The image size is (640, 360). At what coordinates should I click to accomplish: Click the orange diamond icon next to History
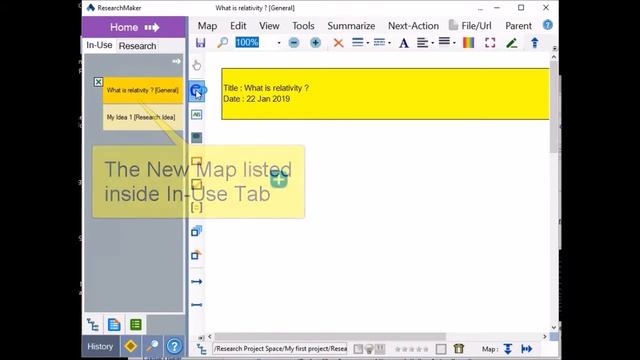click(x=131, y=347)
